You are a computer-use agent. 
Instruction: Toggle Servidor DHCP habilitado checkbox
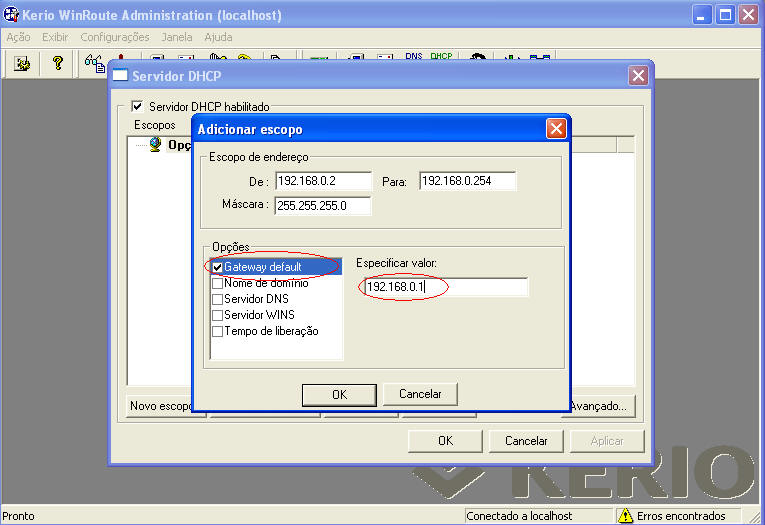138,107
